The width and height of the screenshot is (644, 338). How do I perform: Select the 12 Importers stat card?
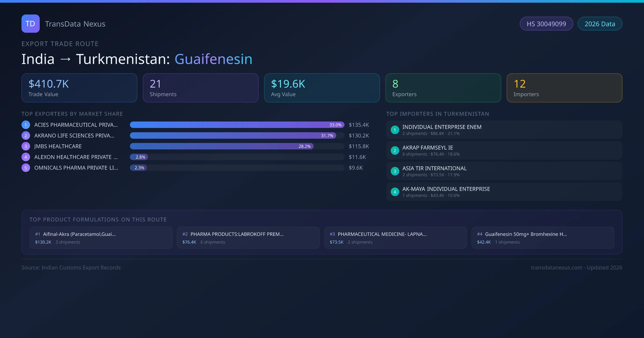[564, 88]
